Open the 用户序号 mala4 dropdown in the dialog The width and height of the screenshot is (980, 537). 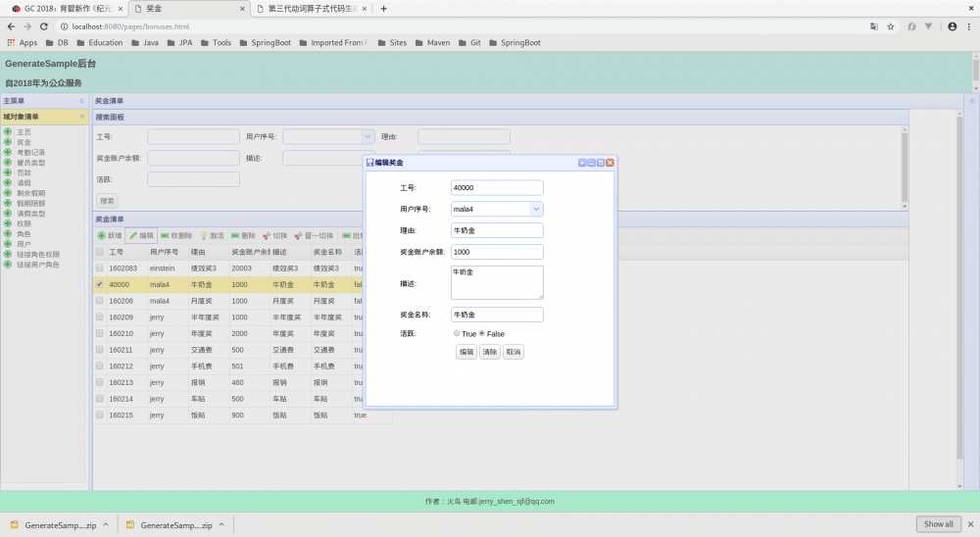[536, 209]
